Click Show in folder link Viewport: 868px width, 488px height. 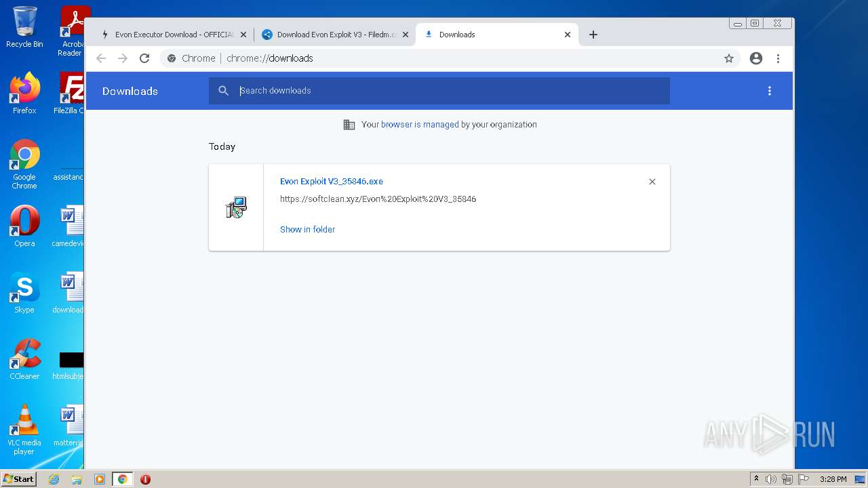pos(308,229)
